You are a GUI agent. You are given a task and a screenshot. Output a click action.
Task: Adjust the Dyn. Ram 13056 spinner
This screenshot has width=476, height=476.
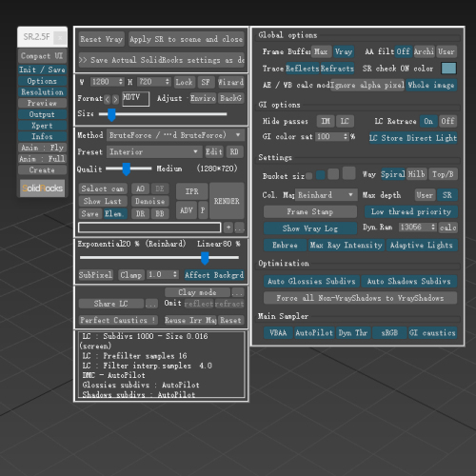433,228
